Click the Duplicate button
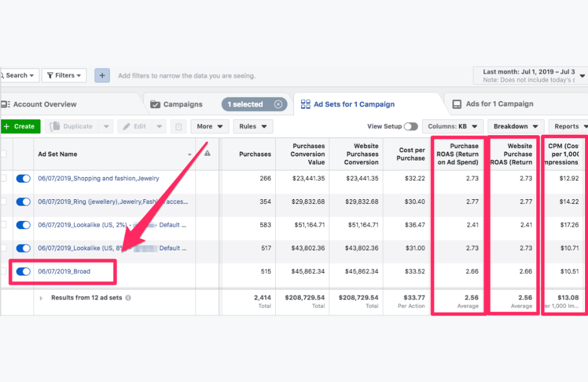Image resolution: width=588 pixels, height=382 pixels. (x=72, y=127)
